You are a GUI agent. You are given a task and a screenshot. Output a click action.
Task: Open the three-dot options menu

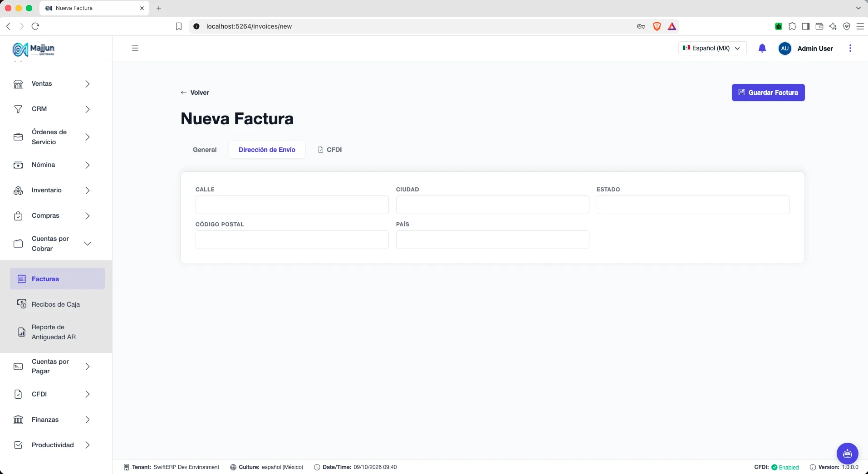[x=850, y=48]
